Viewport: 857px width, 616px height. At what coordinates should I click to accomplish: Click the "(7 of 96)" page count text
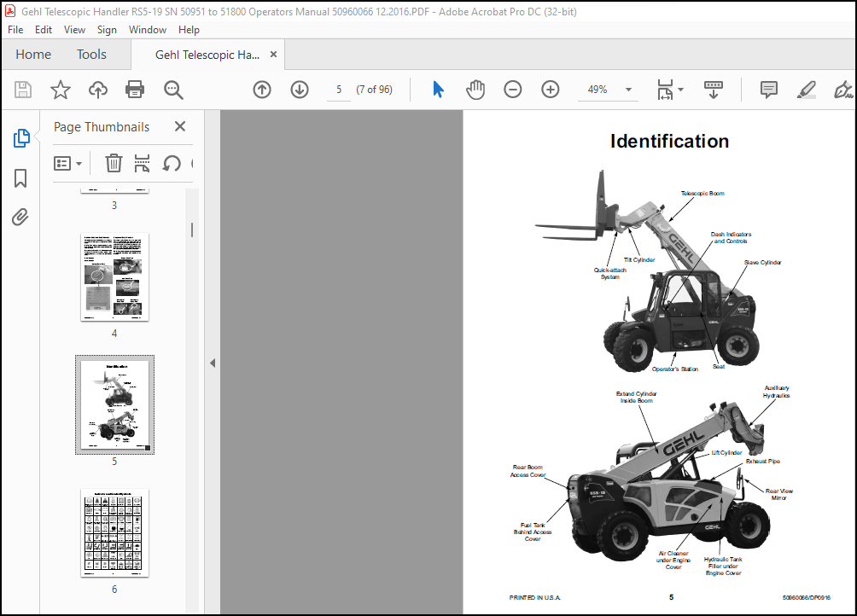click(375, 90)
